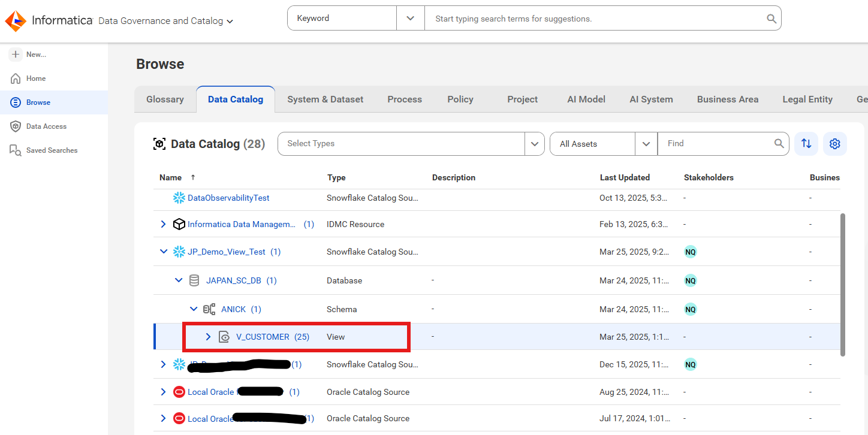Click the Find magnifier icon

[779, 144]
